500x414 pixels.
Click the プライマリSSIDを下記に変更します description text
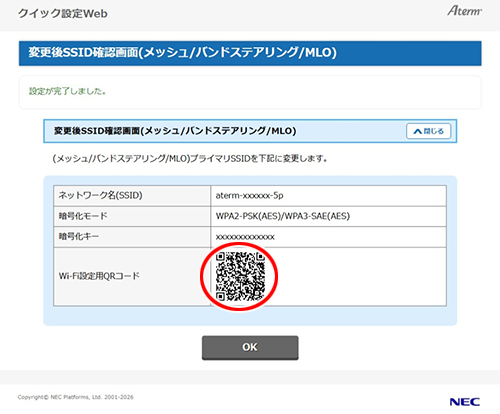tap(190, 159)
